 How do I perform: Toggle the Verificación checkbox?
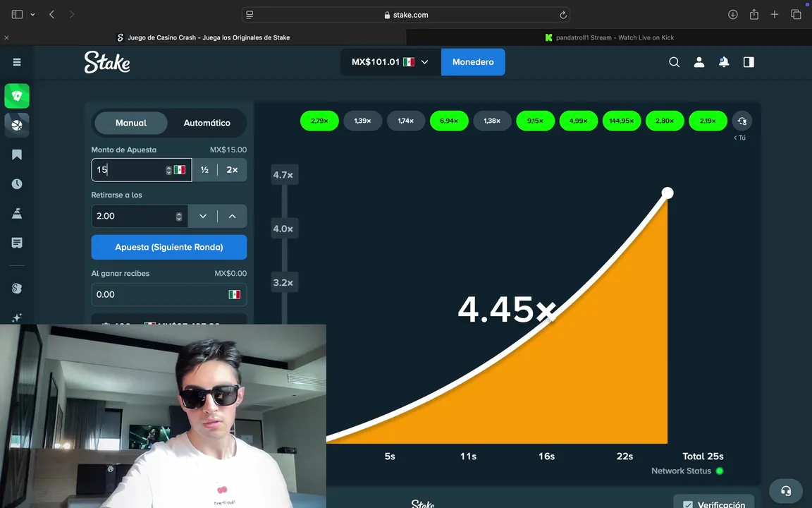688,504
